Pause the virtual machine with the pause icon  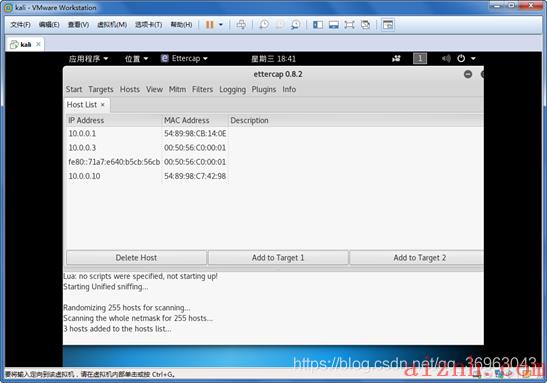tap(209, 25)
